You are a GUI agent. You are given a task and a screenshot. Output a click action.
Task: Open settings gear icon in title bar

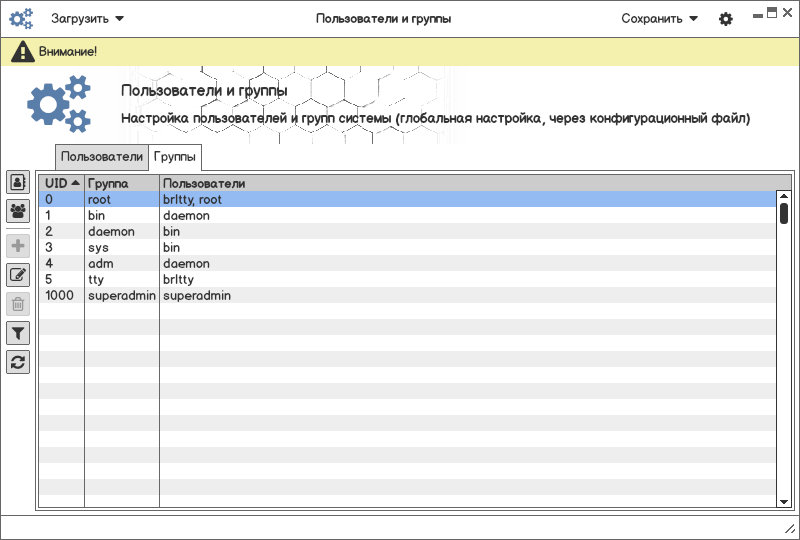click(726, 19)
